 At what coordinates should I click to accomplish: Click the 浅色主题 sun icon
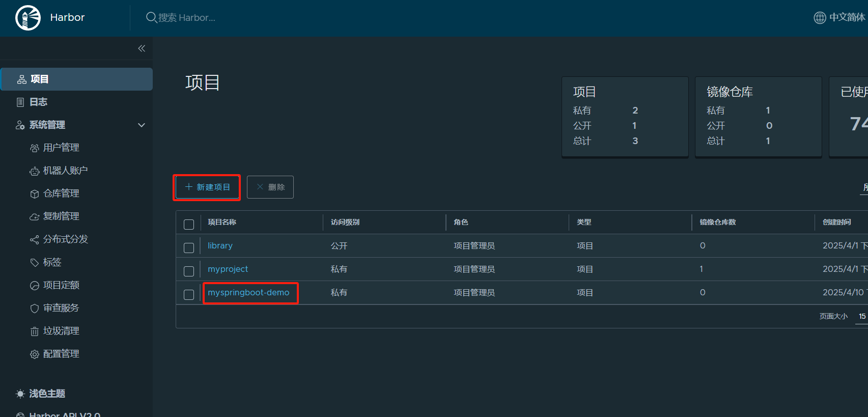click(x=20, y=394)
